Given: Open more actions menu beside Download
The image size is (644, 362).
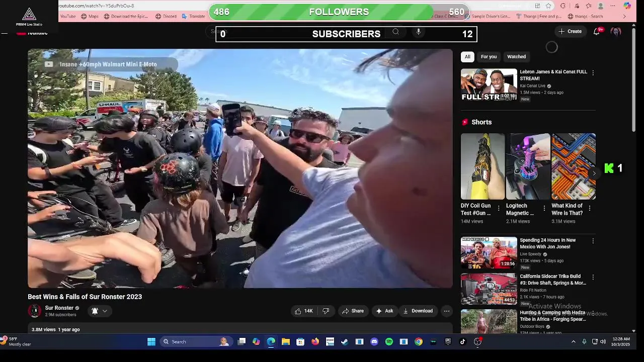Looking at the screenshot, I should click(x=446, y=311).
